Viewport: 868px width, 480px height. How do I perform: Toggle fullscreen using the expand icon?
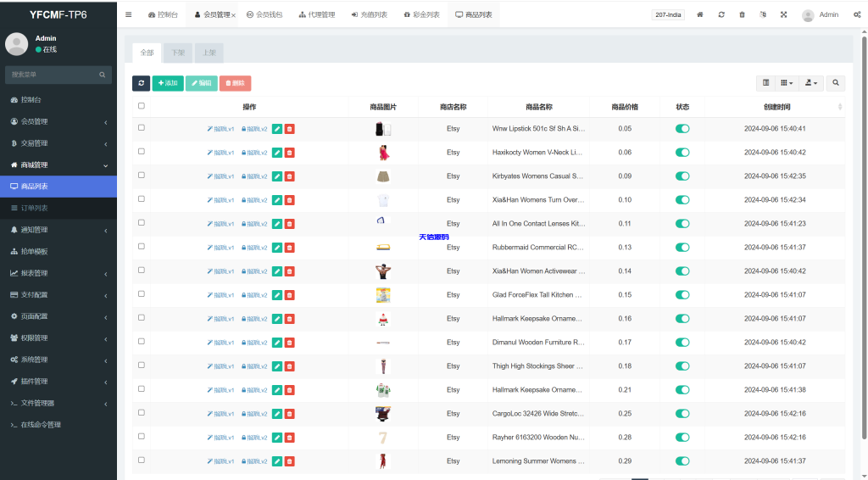click(784, 15)
